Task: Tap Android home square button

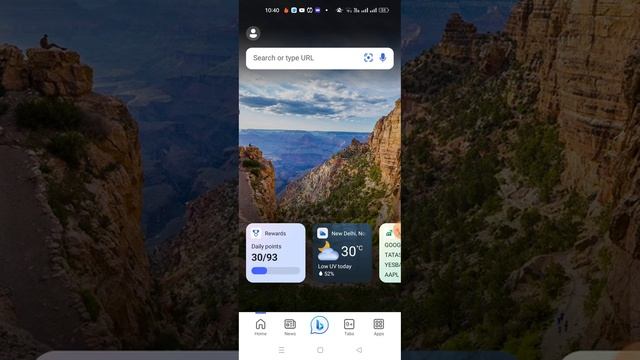Action: pyautogui.click(x=320, y=350)
